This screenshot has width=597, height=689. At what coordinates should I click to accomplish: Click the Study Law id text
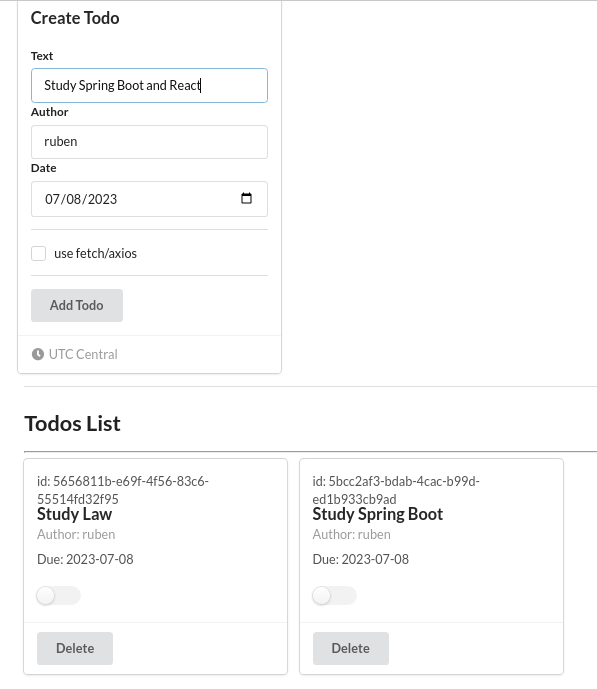click(x=123, y=490)
